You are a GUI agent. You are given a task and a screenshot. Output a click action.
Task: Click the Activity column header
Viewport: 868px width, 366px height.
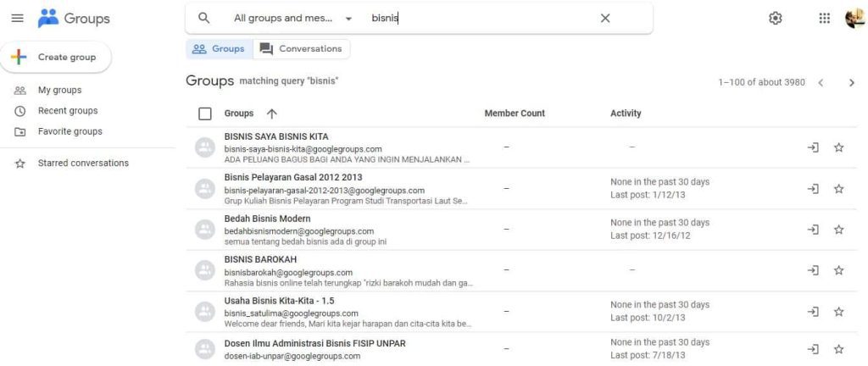(x=626, y=114)
